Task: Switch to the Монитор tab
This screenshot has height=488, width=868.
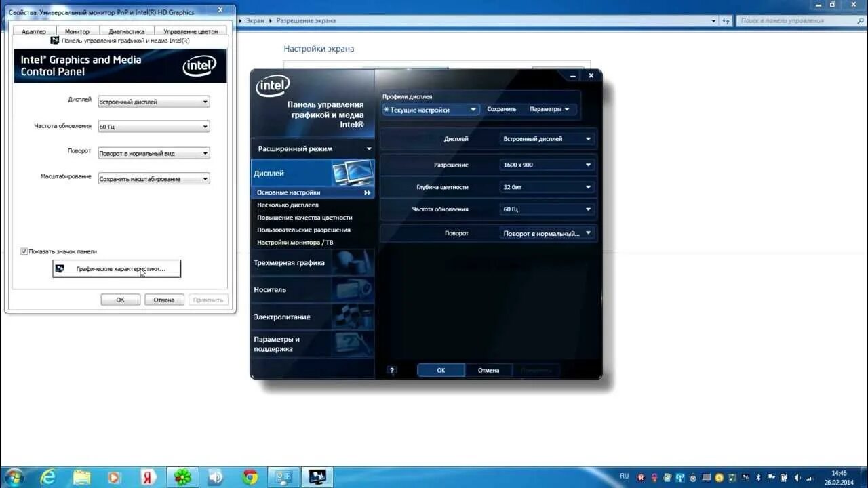Action: point(77,31)
